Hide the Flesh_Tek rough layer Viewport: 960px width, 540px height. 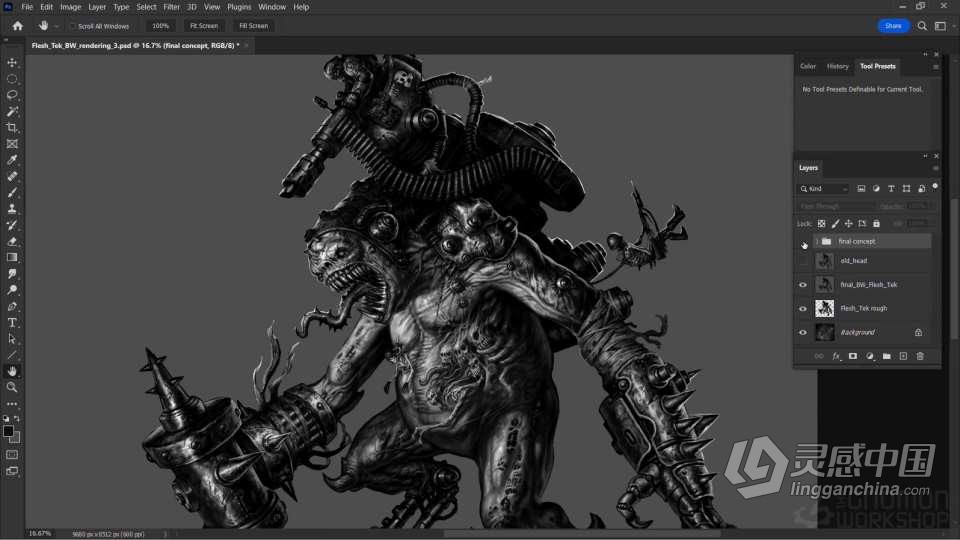(x=803, y=309)
